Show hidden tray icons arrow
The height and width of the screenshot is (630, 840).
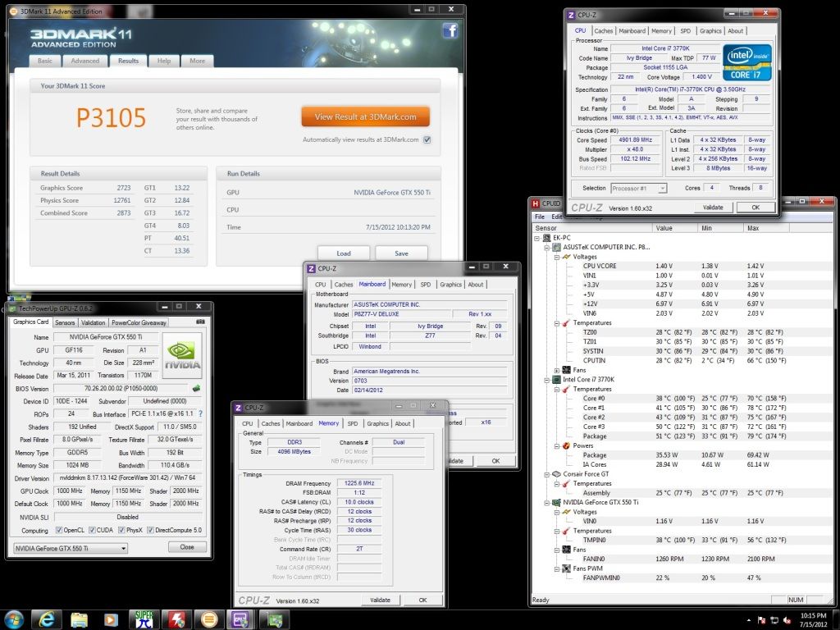[x=748, y=620]
